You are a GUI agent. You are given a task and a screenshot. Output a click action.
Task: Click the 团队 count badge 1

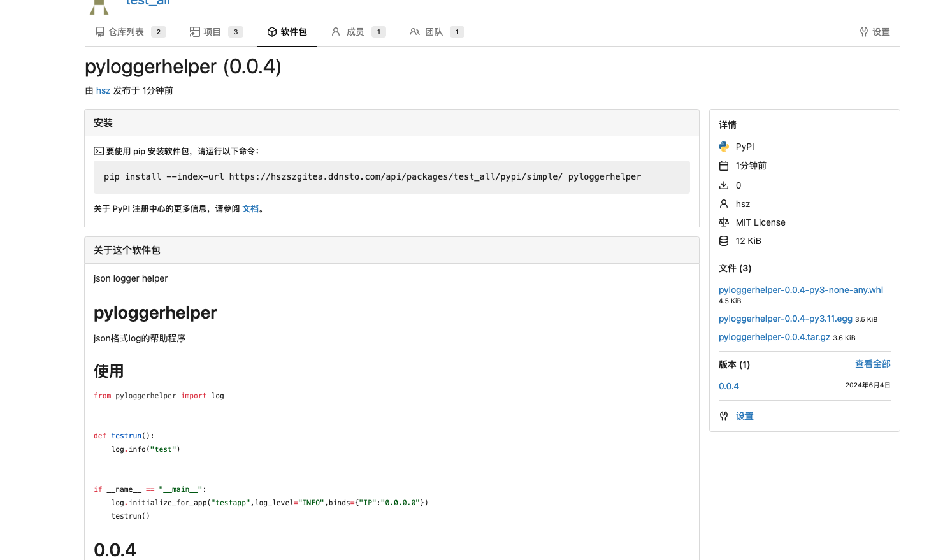[x=457, y=32]
